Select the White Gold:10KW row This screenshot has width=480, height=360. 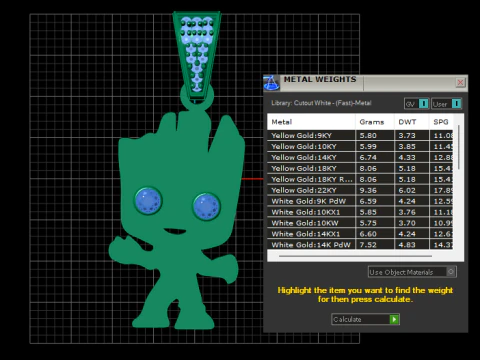point(360,223)
